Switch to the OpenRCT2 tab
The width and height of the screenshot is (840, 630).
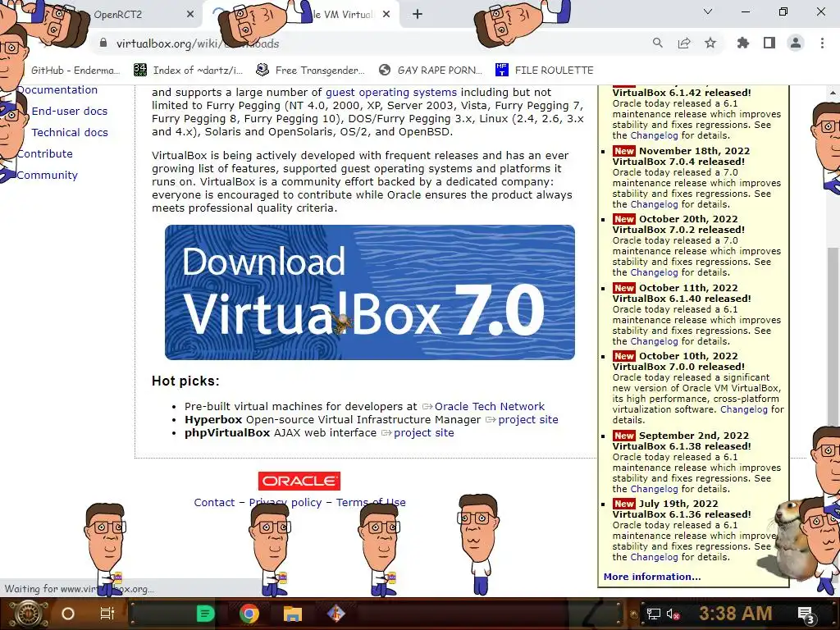[118, 15]
